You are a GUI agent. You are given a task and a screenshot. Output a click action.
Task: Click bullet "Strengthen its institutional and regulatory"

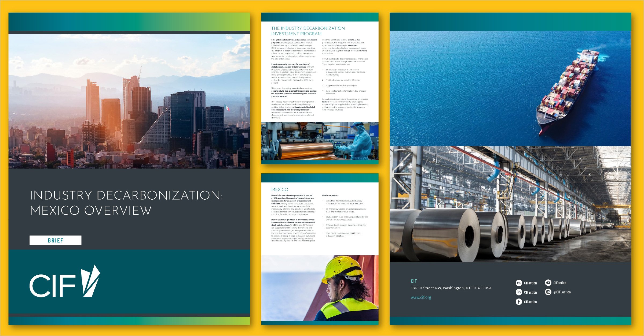[343, 202]
